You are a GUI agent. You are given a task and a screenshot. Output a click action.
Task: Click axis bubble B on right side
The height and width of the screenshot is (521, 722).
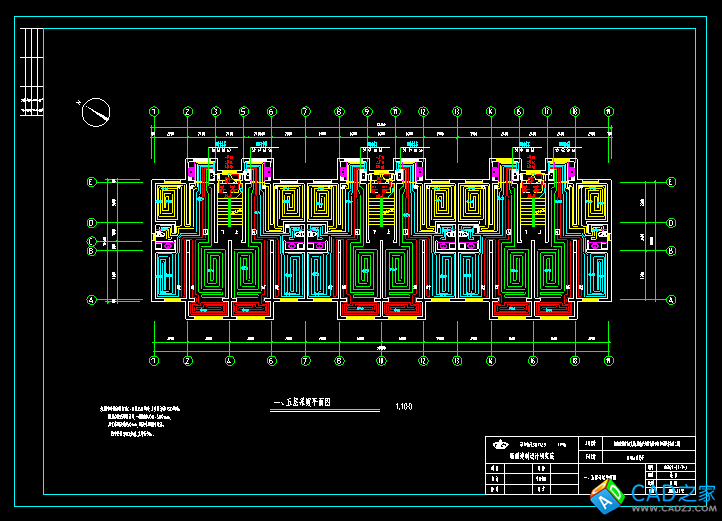click(671, 251)
